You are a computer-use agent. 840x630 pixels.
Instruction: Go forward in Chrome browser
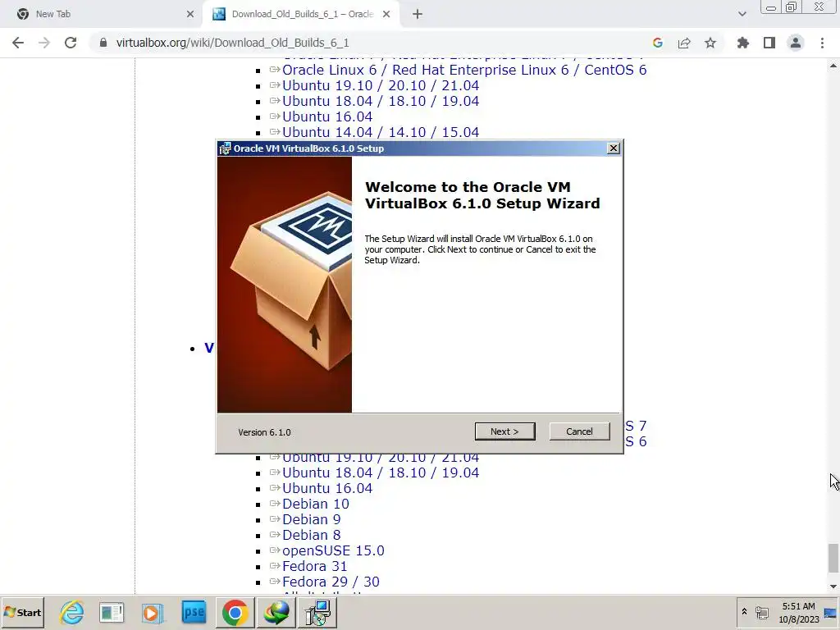(44, 43)
